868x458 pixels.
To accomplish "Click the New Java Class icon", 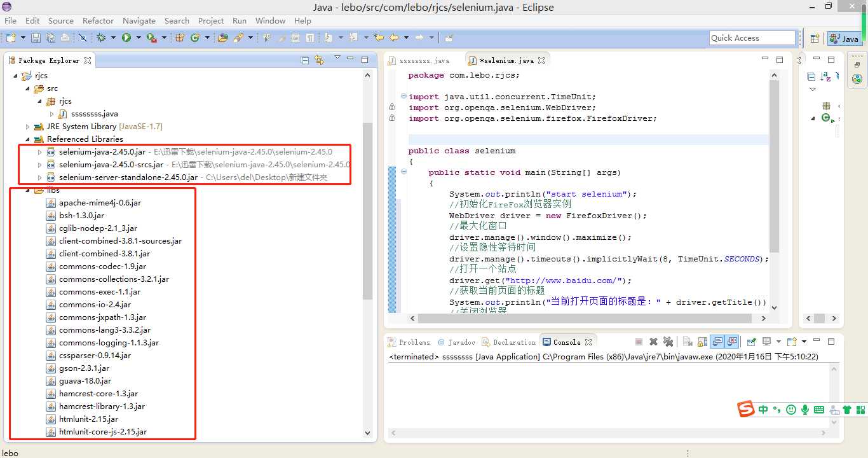I will (x=195, y=38).
